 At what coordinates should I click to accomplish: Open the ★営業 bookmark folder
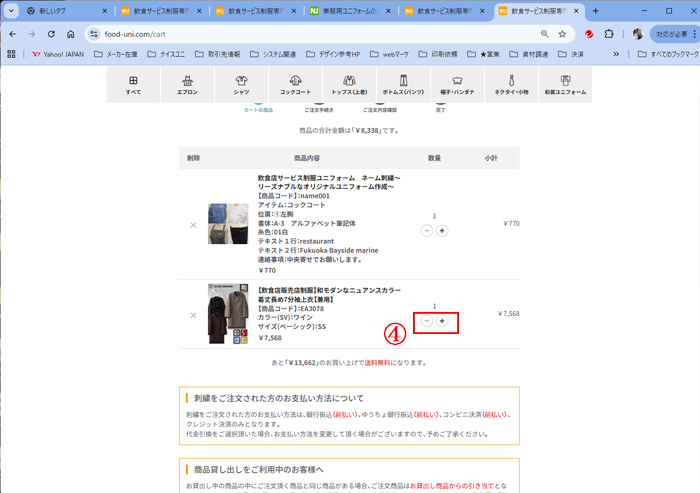click(483, 54)
